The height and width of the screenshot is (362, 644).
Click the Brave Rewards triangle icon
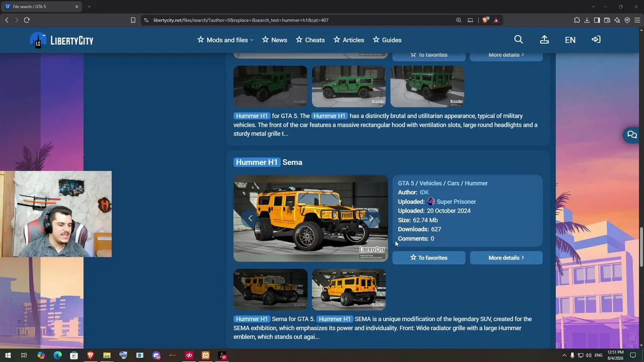(x=496, y=20)
